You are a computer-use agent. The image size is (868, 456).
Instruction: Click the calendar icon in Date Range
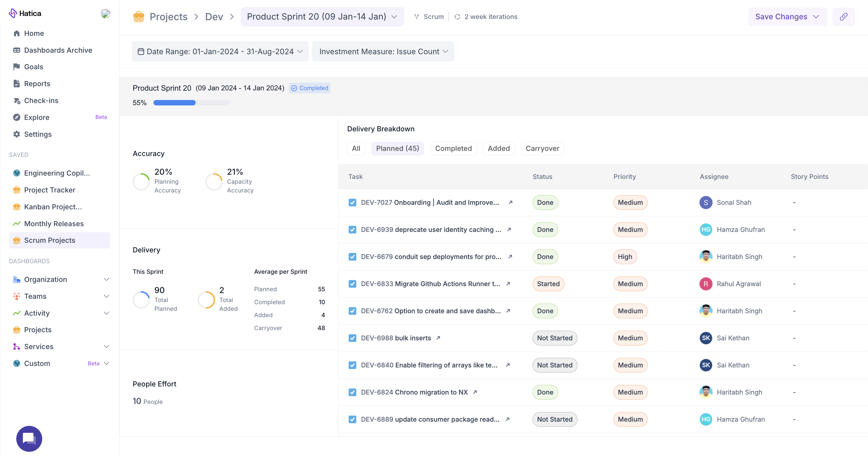[x=141, y=52]
